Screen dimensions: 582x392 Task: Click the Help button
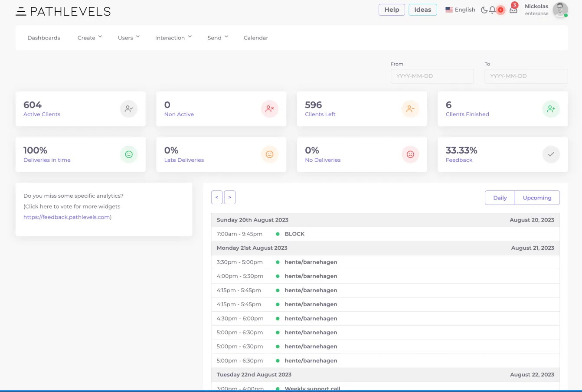(x=392, y=10)
